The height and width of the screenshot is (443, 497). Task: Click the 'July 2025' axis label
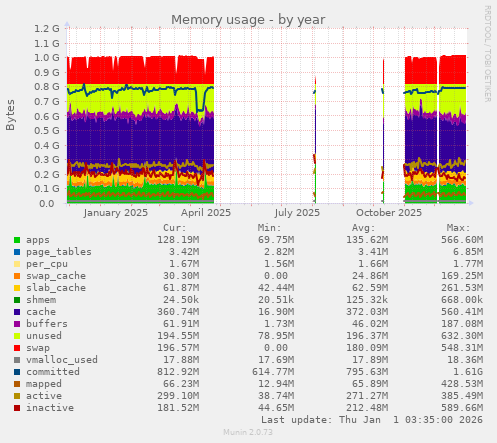coord(297,213)
